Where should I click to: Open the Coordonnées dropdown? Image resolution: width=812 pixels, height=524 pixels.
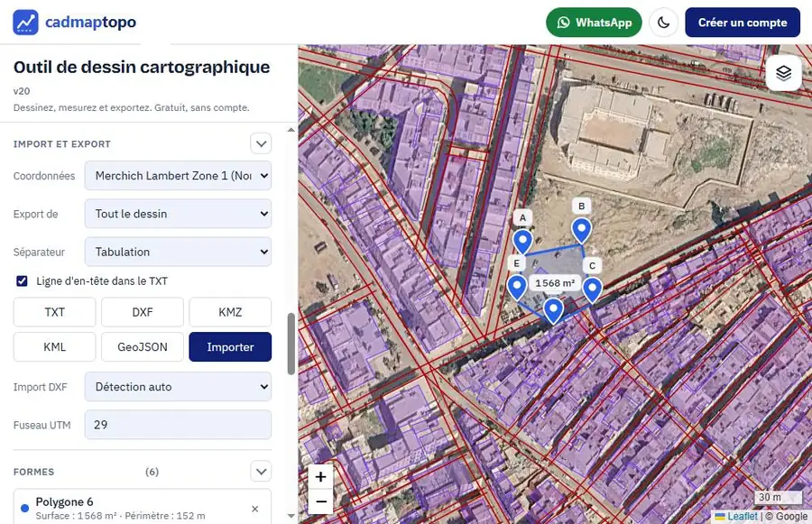click(178, 176)
